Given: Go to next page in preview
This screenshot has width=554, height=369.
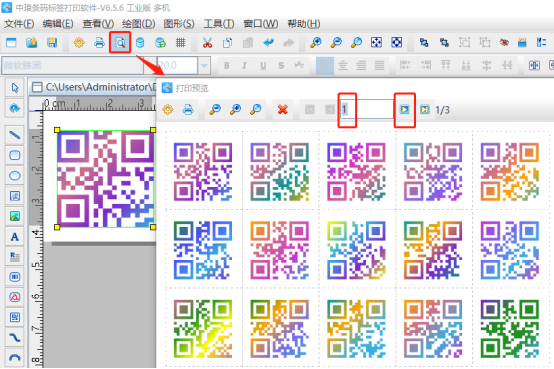Looking at the screenshot, I should [405, 110].
